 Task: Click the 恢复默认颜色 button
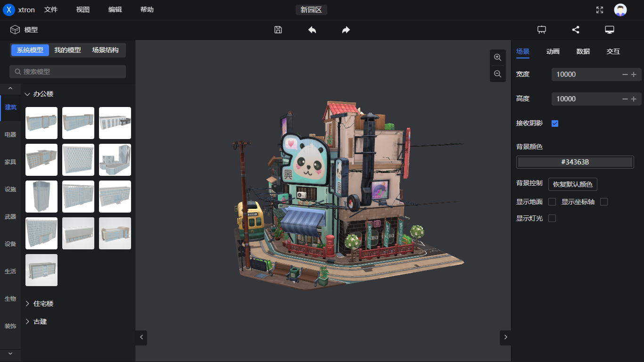tap(573, 184)
